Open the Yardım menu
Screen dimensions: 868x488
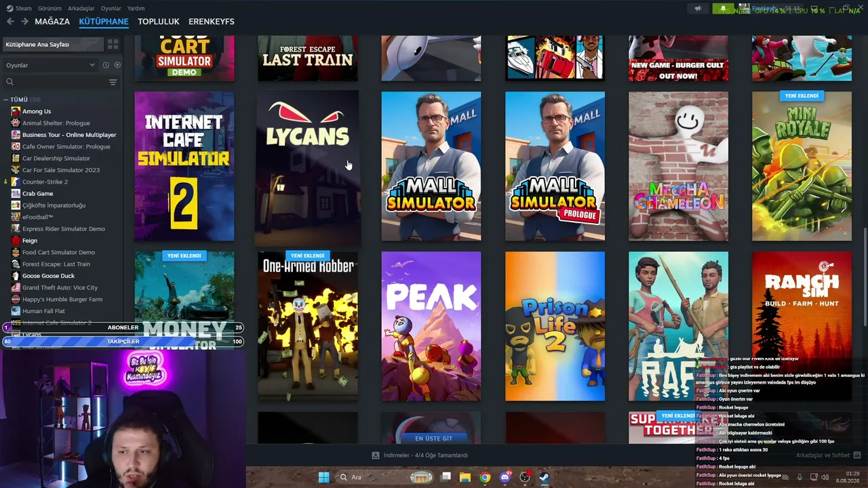(x=136, y=8)
